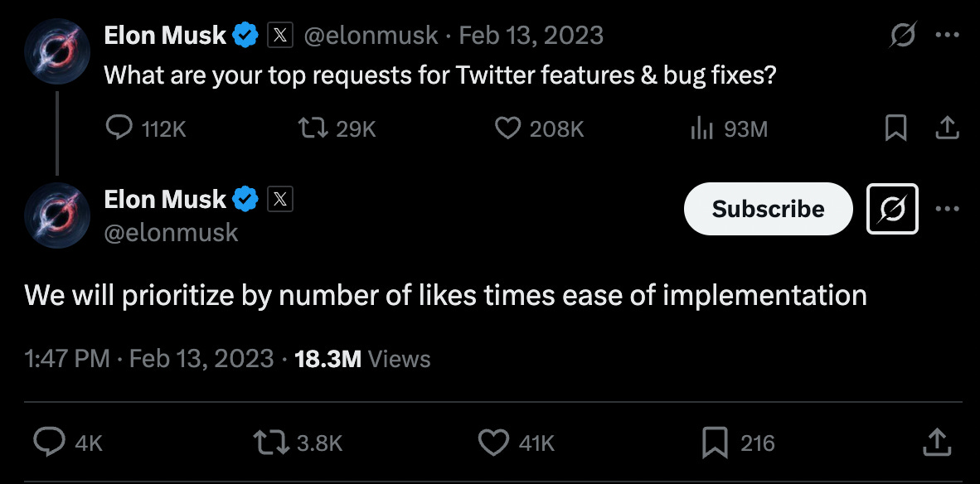
Task: Open replies on the first tweet (112K)
Action: coord(146,128)
